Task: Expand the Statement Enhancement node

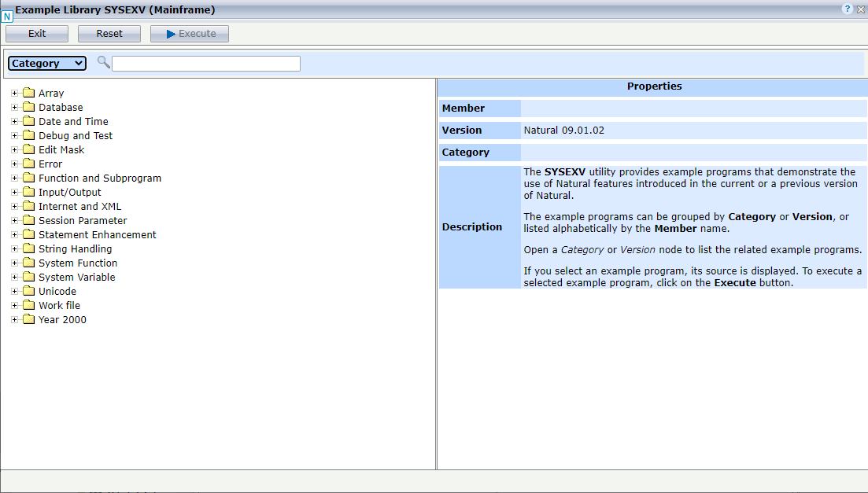Action: tap(14, 234)
